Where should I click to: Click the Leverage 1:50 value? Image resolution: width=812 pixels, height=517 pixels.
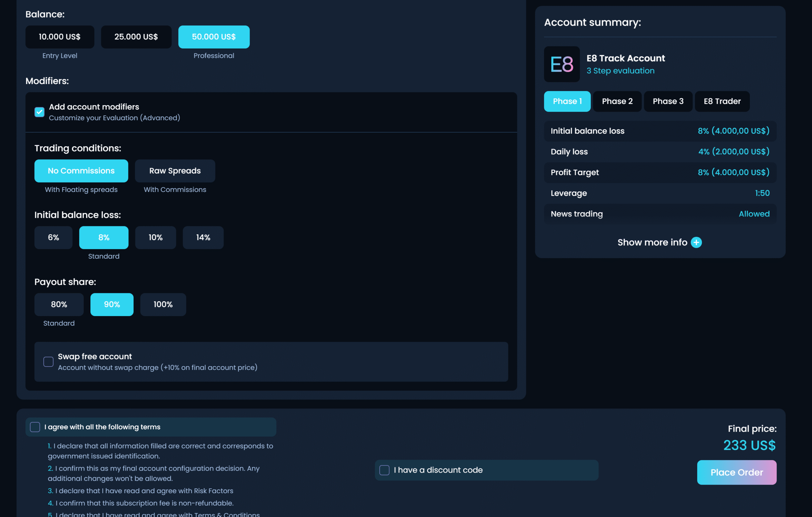(762, 193)
